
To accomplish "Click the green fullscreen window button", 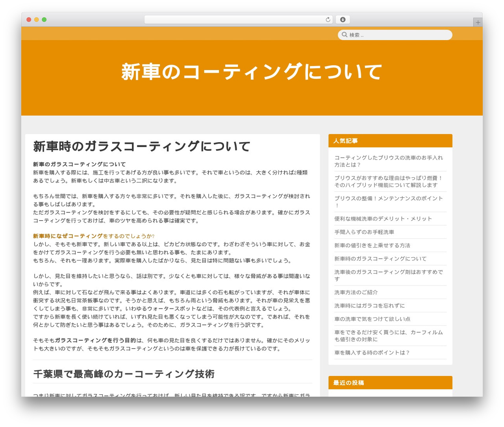I will tap(44, 20).
